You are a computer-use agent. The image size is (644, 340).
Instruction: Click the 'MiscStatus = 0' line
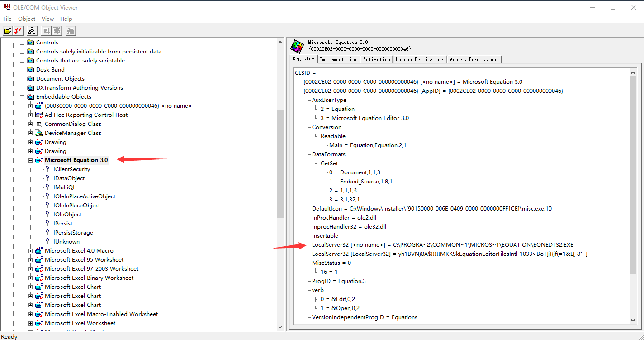(x=331, y=263)
